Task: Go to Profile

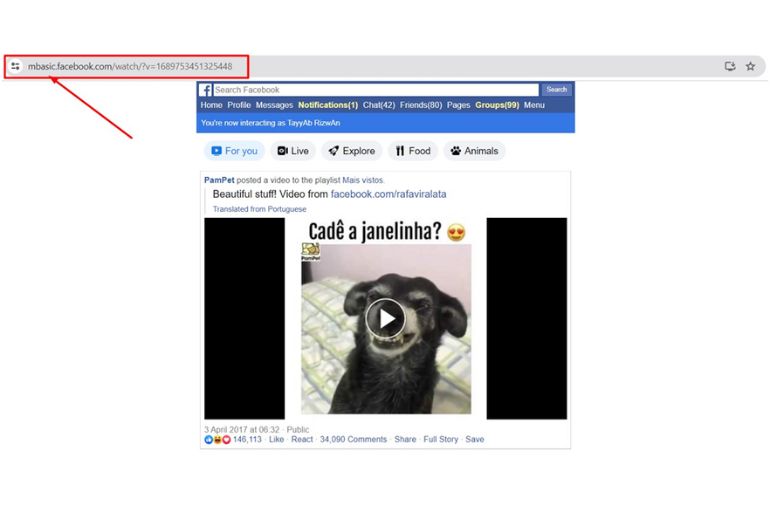Action: [x=239, y=105]
